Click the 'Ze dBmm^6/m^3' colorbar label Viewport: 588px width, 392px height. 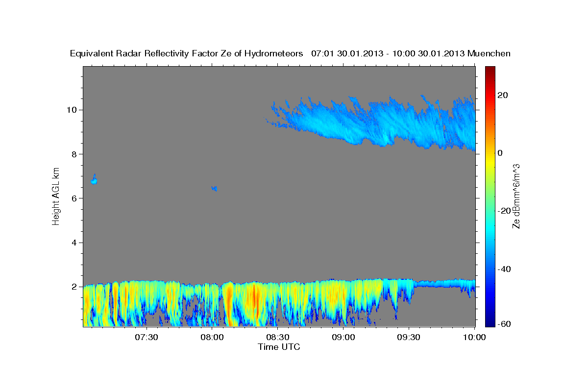click(516, 196)
